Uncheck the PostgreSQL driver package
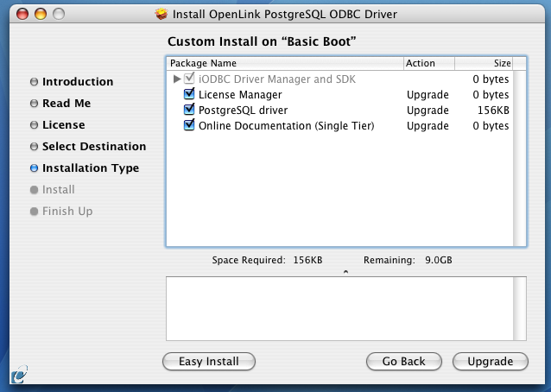551x392 pixels. [x=189, y=110]
